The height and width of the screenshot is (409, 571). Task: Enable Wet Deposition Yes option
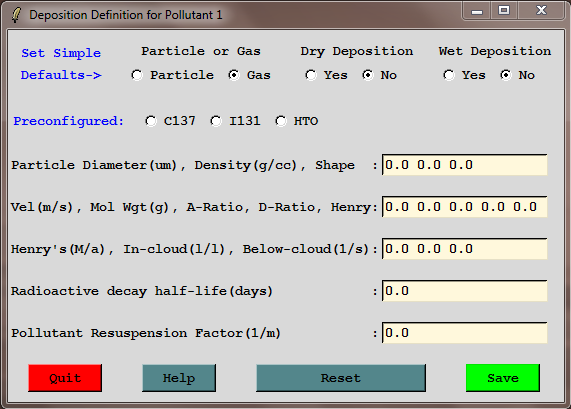coord(449,75)
